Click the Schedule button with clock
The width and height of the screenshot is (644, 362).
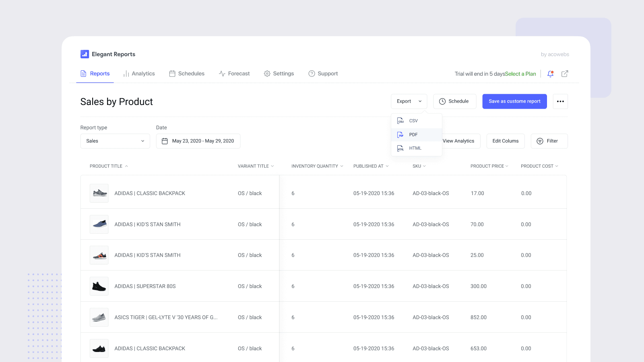454,101
